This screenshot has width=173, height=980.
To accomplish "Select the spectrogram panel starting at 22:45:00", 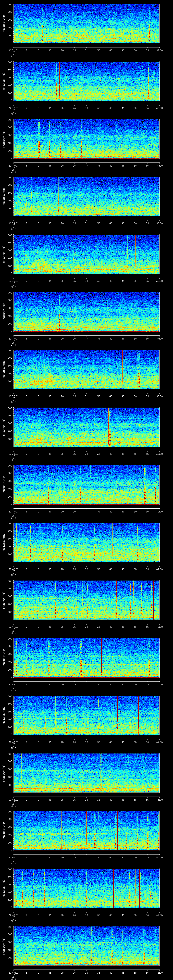I will pos(86,830).
